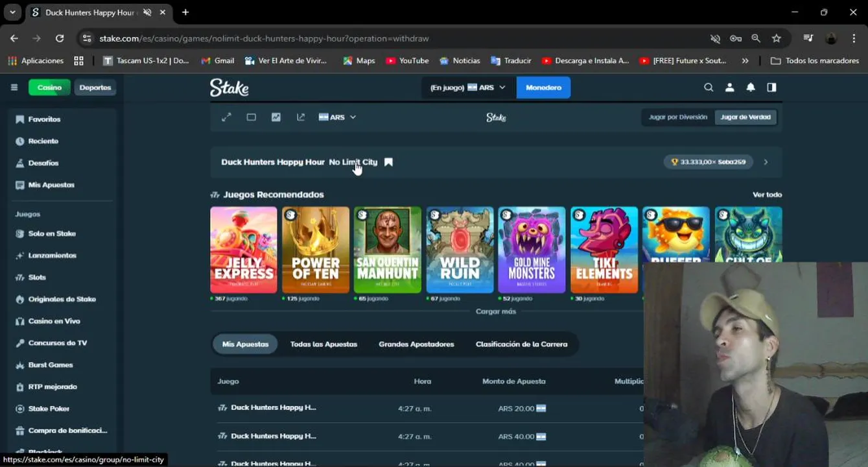Open Grandes Apostadores tab

(416, 344)
